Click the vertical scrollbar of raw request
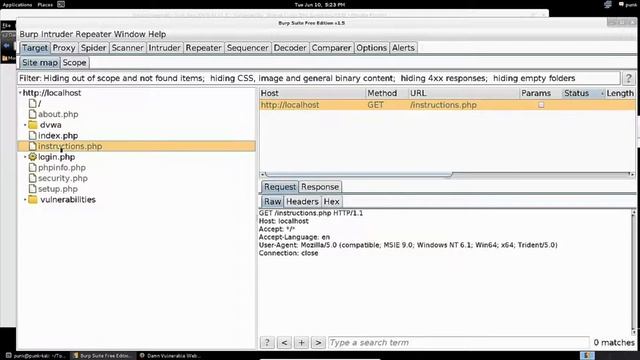The height and width of the screenshot is (360, 640). pos(633,272)
